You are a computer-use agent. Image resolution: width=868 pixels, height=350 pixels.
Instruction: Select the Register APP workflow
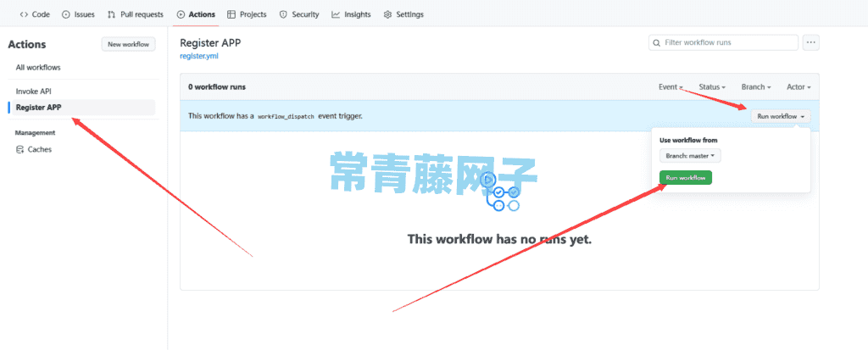(81, 108)
